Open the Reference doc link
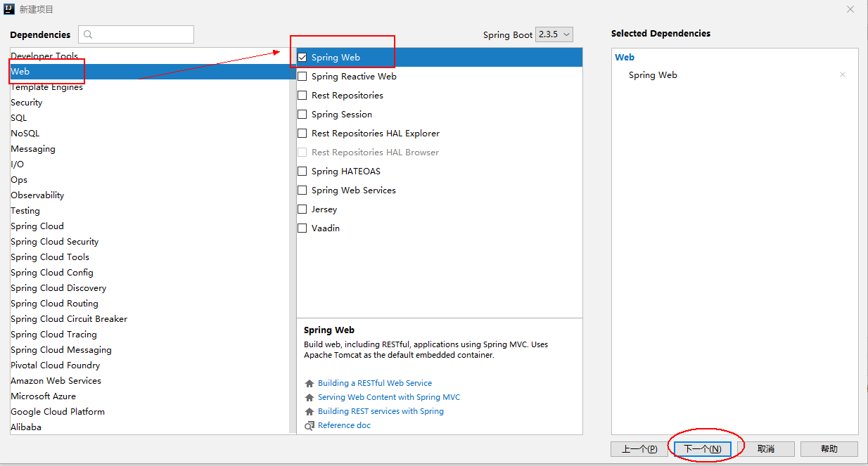This screenshot has width=868, height=466. pos(344,426)
